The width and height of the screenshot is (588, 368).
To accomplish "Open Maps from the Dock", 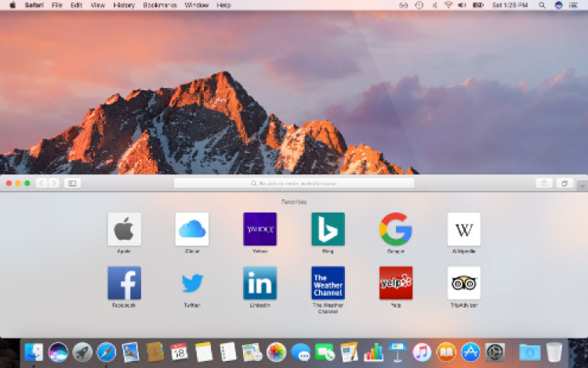I will 252,352.
